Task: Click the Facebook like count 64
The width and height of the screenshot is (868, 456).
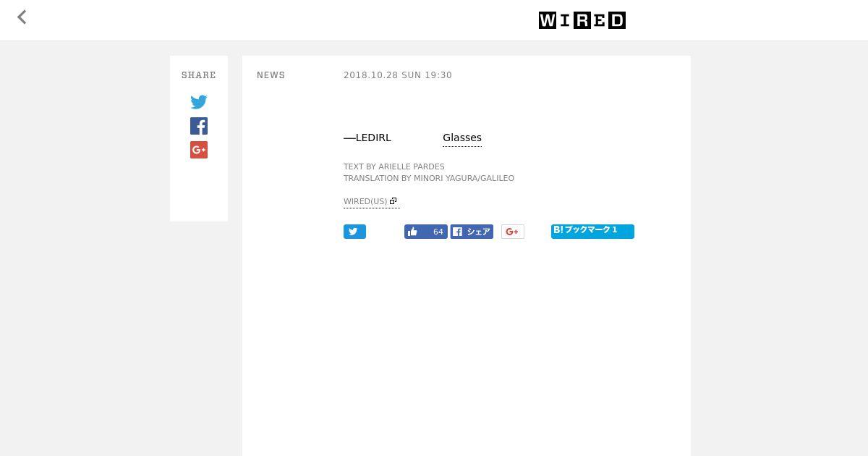Action: tap(438, 232)
